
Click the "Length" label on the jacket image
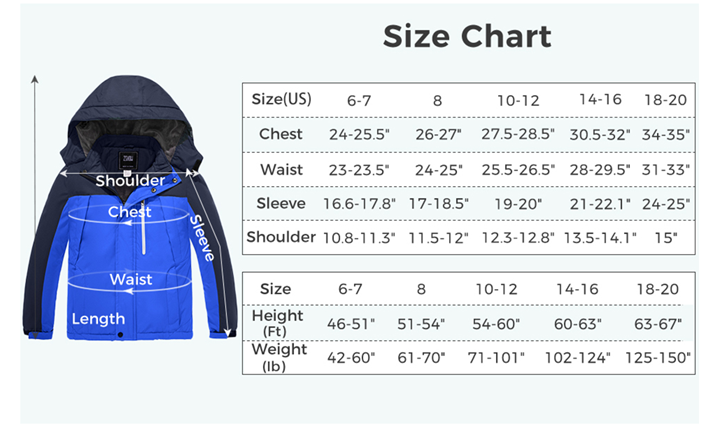click(x=98, y=319)
